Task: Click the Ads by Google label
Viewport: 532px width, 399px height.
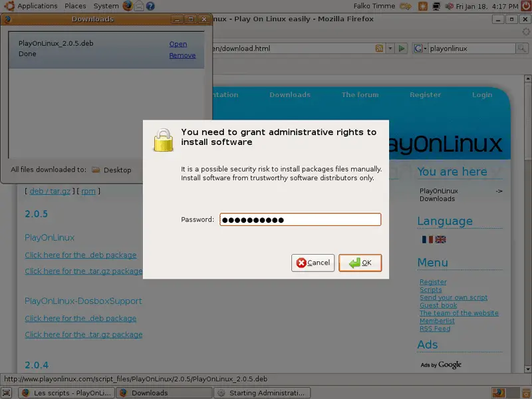Action: (441, 364)
